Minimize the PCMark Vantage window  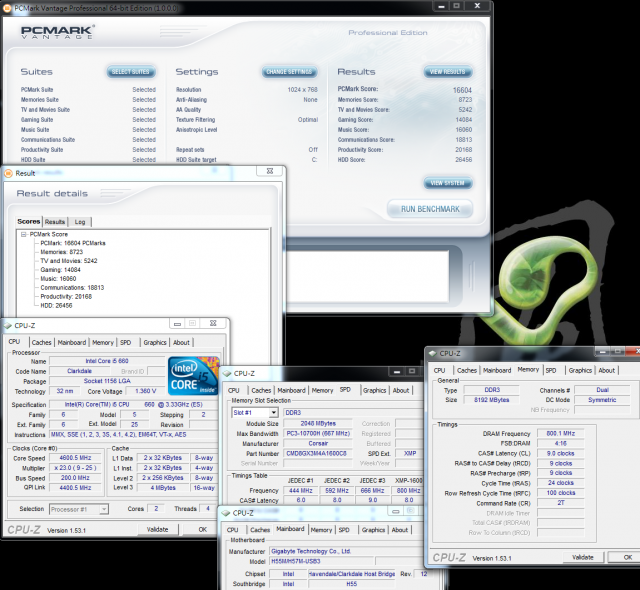(x=441, y=6)
